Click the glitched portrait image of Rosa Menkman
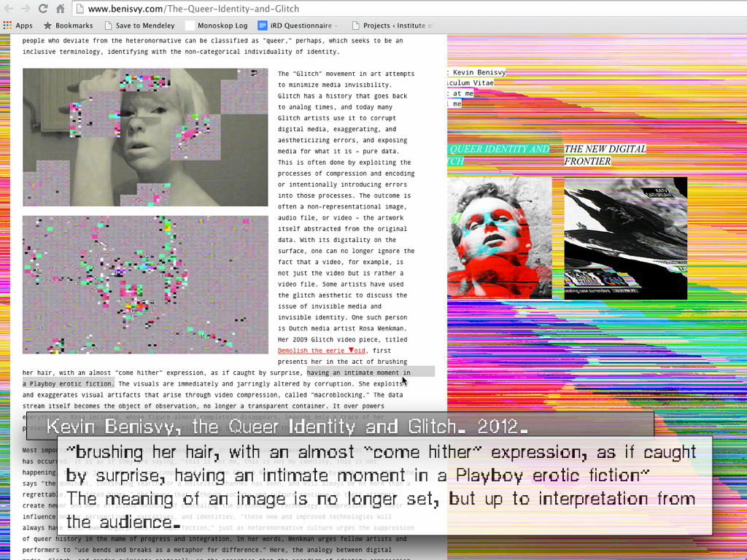This screenshot has width=747, height=560. [145, 137]
